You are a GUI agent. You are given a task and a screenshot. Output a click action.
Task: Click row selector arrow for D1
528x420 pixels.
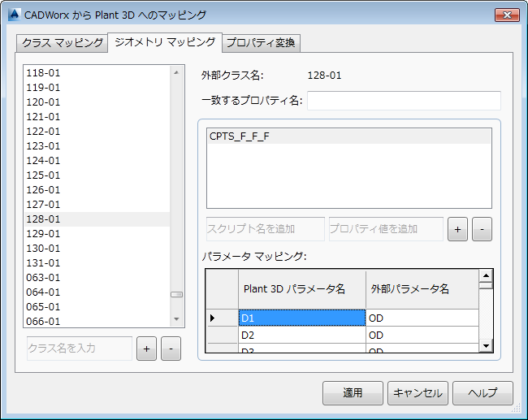click(x=222, y=318)
